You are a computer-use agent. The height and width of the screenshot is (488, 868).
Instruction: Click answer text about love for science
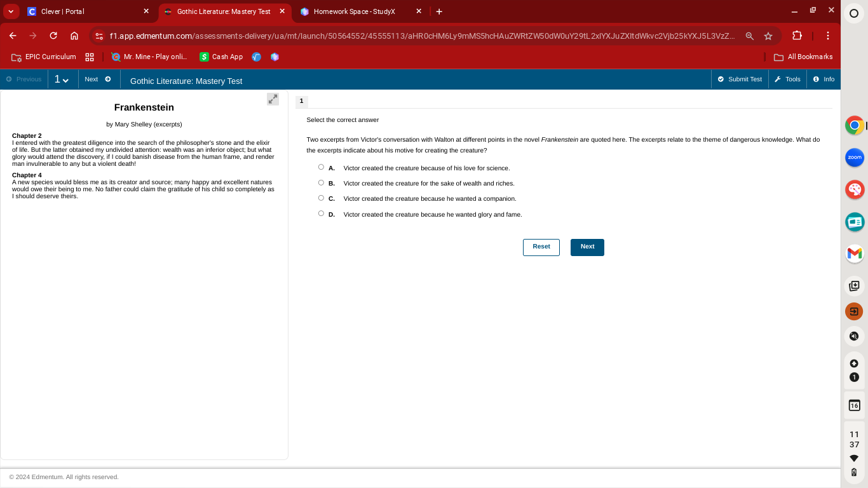pos(427,168)
